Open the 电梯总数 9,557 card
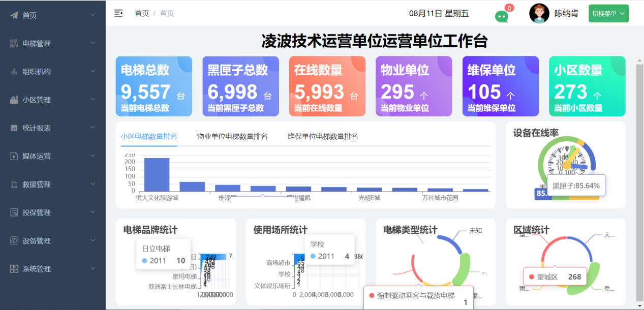Viewport: 644px width, 310px height. tap(154, 86)
